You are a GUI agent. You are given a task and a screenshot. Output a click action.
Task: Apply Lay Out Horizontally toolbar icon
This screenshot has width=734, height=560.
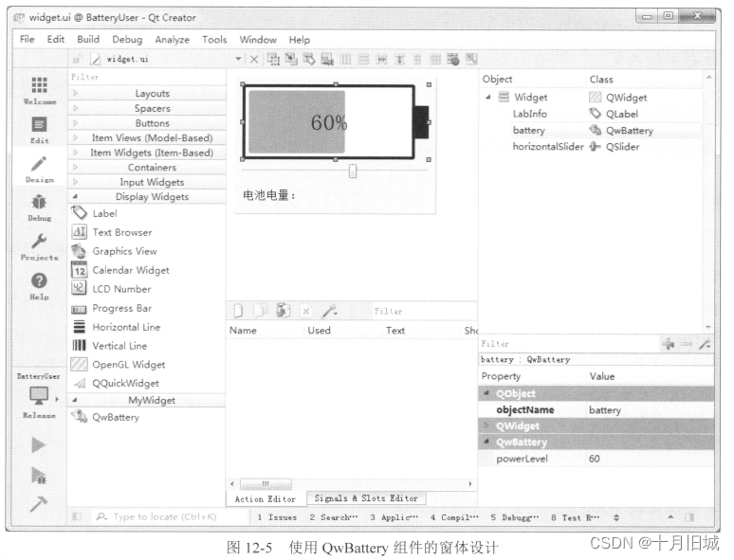[x=345, y=60]
